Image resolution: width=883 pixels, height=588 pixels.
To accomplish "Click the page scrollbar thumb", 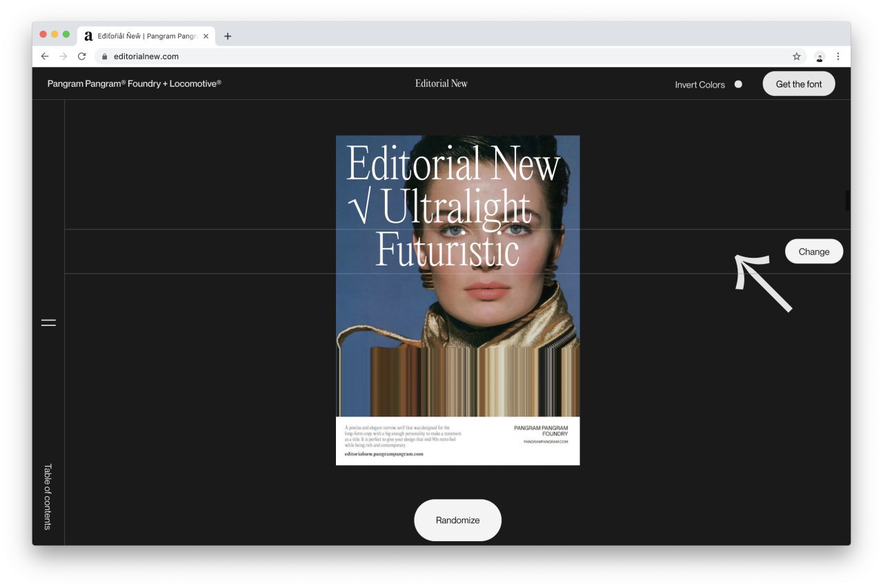I will click(x=848, y=201).
